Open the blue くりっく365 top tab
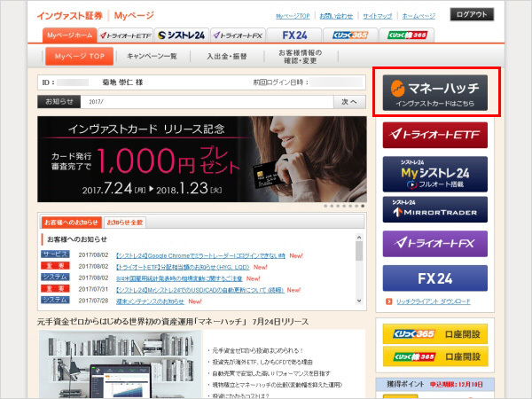Screen dimensions: 532x399 click(x=350, y=35)
